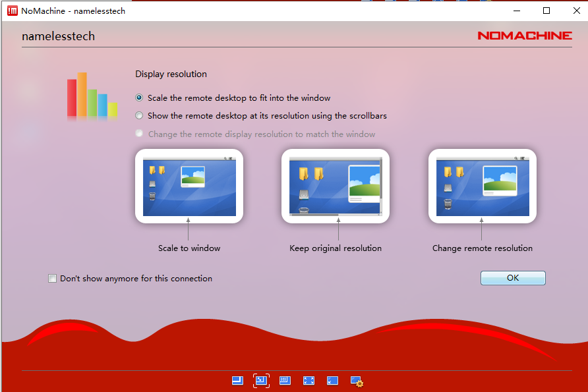This screenshot has width=588, height=392.
Task: Select 'Show the remote desktop at its resolution' radio
Action: [x=139, y=116]
